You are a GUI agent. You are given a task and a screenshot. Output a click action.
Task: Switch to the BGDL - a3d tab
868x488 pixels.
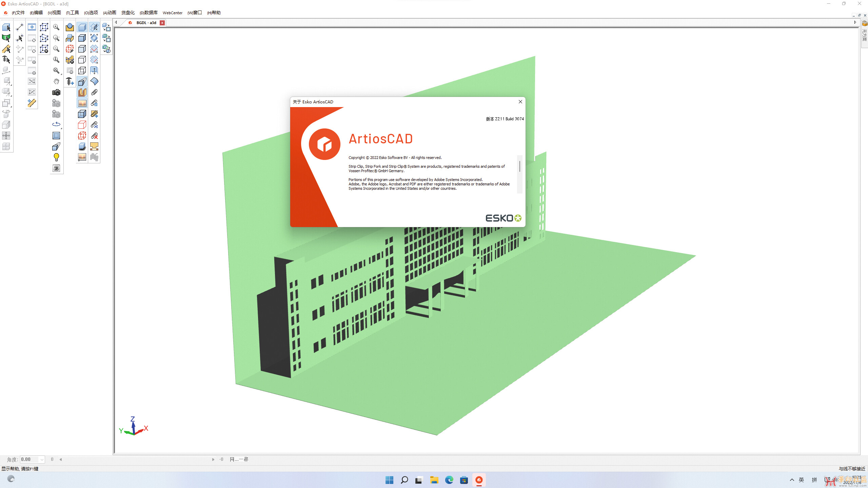tap(146, 23)
